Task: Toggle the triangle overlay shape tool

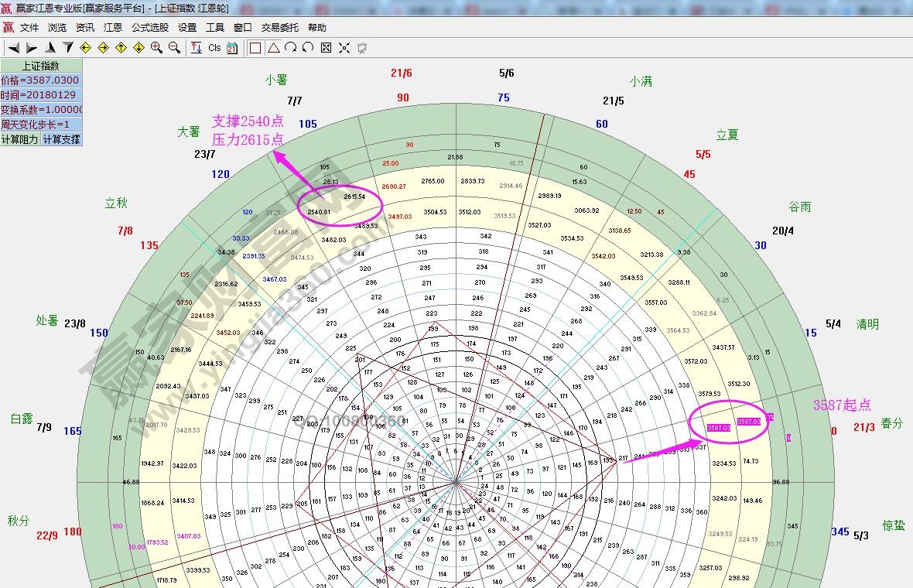Action: point(273,48)
